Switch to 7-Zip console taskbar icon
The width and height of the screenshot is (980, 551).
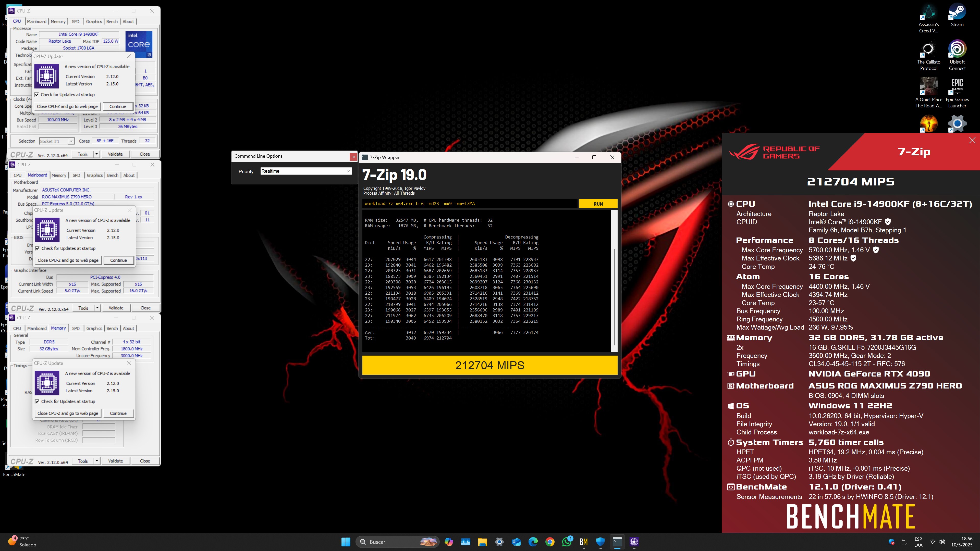point(617,542)
